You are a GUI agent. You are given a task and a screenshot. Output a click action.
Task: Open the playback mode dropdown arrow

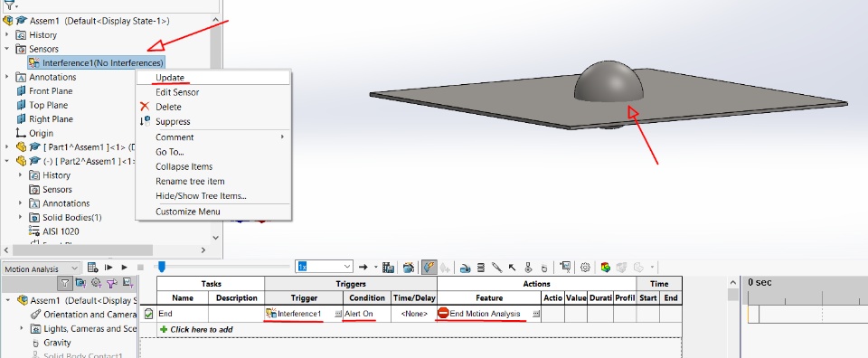(x=376, y=268)
